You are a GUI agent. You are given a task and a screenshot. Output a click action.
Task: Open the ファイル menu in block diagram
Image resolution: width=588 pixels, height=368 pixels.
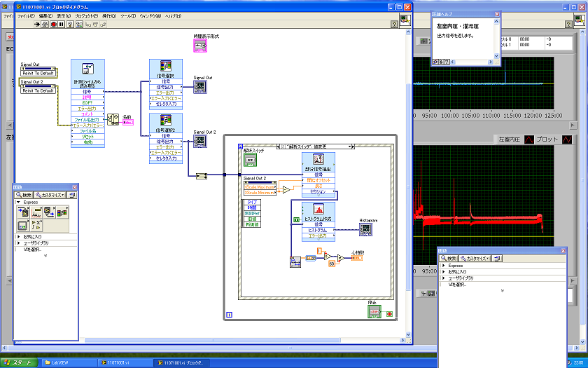25,15
